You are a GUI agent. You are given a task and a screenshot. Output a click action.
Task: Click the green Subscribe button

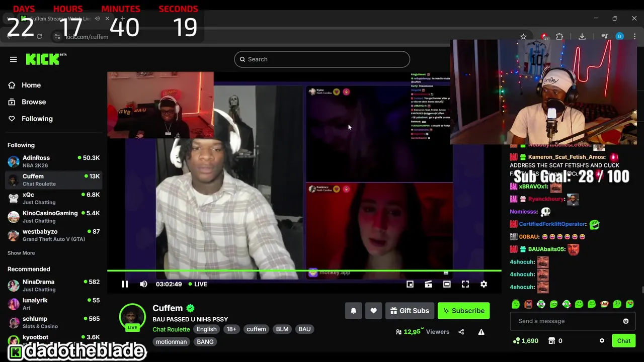coord(463,311)
